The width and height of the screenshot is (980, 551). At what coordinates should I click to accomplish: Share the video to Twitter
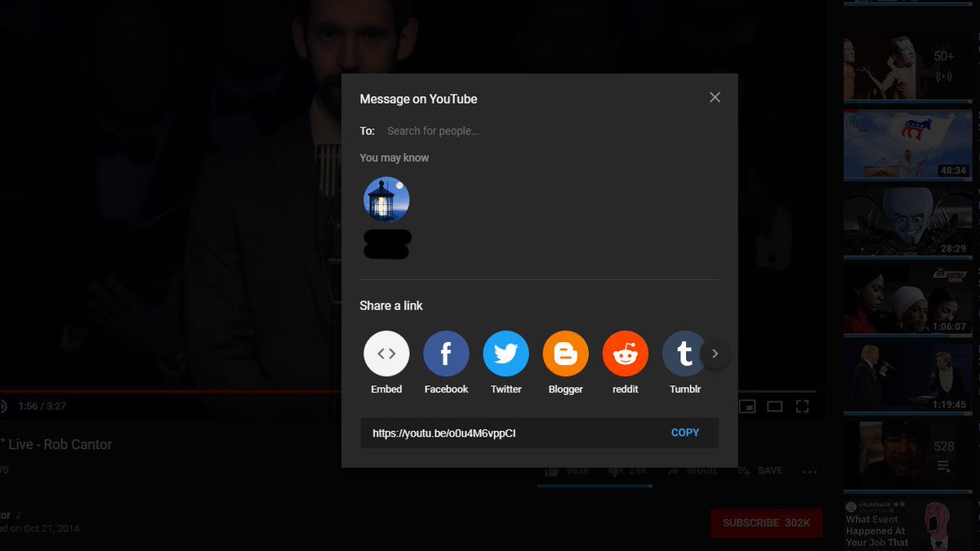(x=506, y=353)
